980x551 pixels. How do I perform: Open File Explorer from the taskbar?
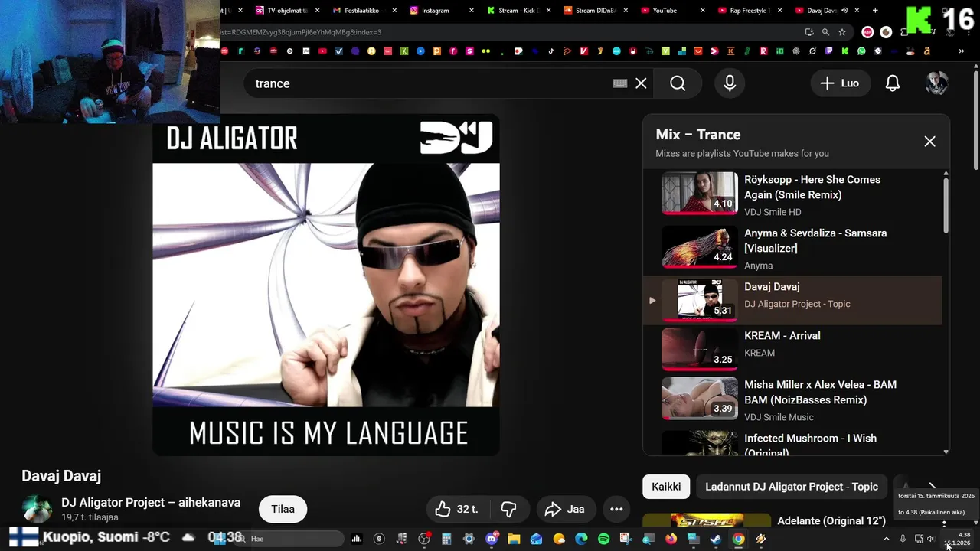(514, 539)
